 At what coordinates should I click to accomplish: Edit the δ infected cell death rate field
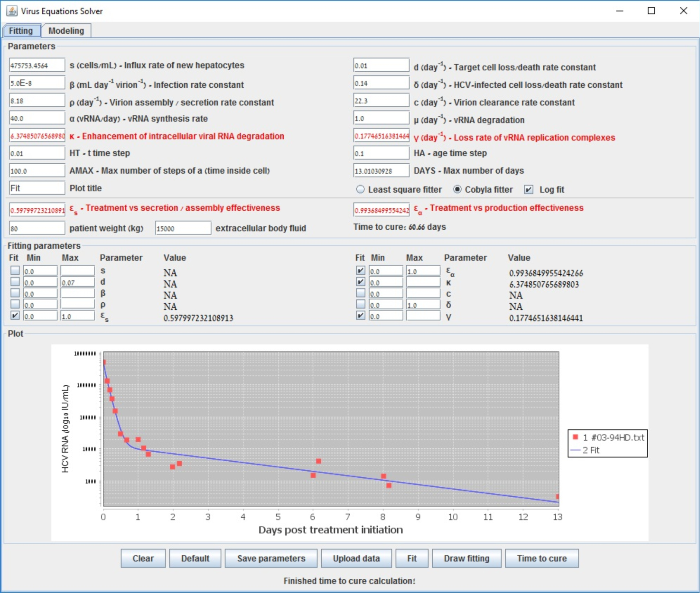click(x=381, y=83)
